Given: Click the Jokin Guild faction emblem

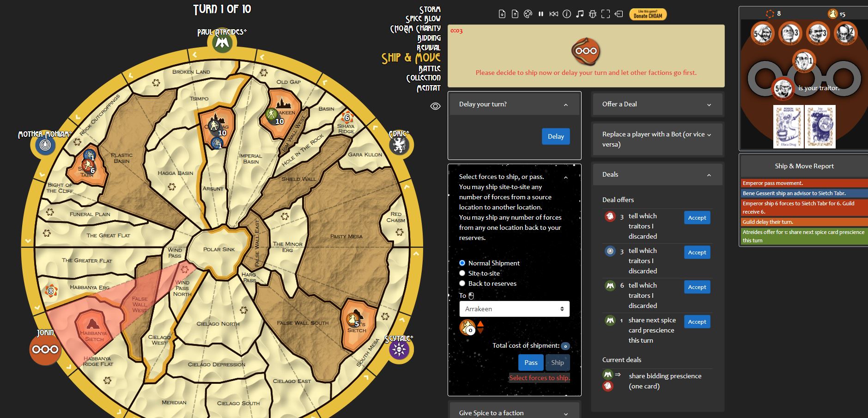Looking at the screenshot, I should pyautogui.click(x=45, y=349).
